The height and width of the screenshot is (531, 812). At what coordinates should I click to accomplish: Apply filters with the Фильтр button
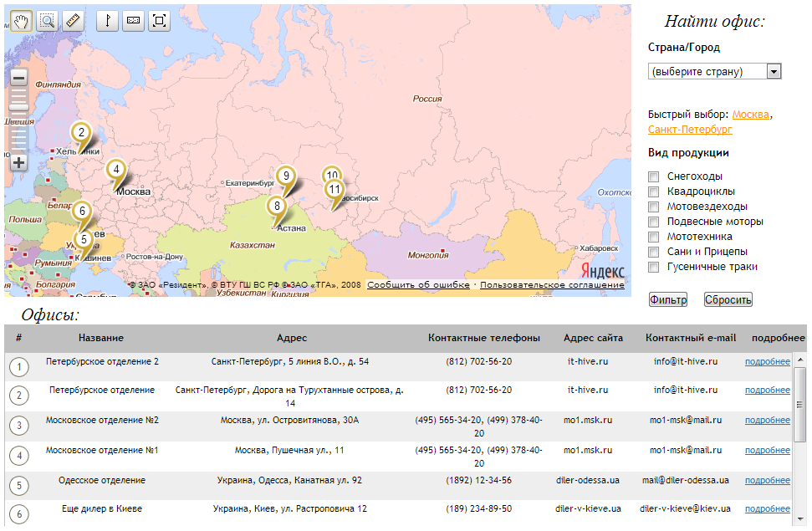point(668,299)
